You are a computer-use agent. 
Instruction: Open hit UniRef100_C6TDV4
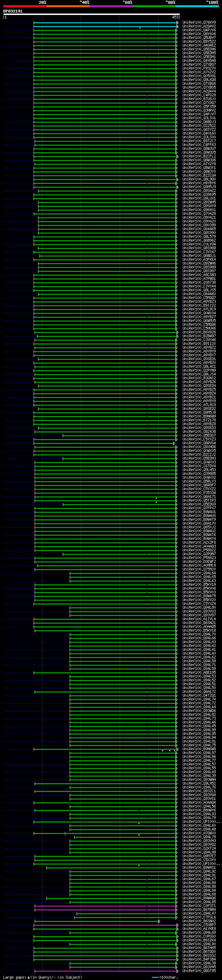coord(199,466)
